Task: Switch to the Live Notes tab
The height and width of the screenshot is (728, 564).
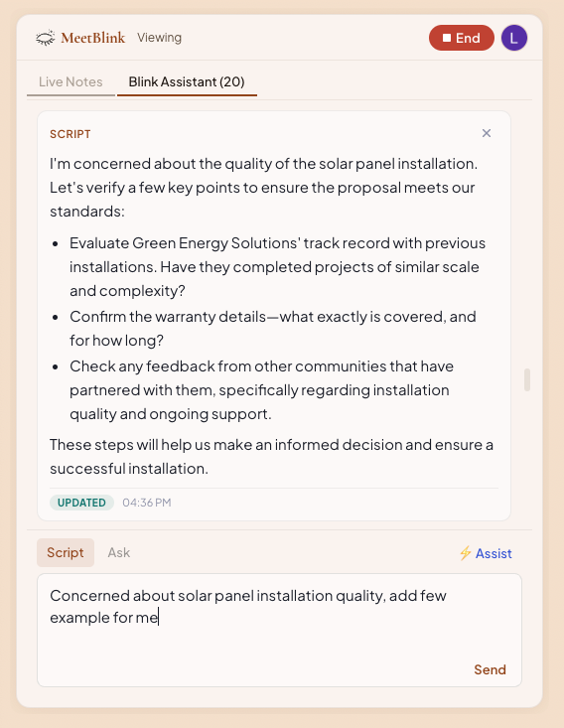Action: tap(70, 82)
